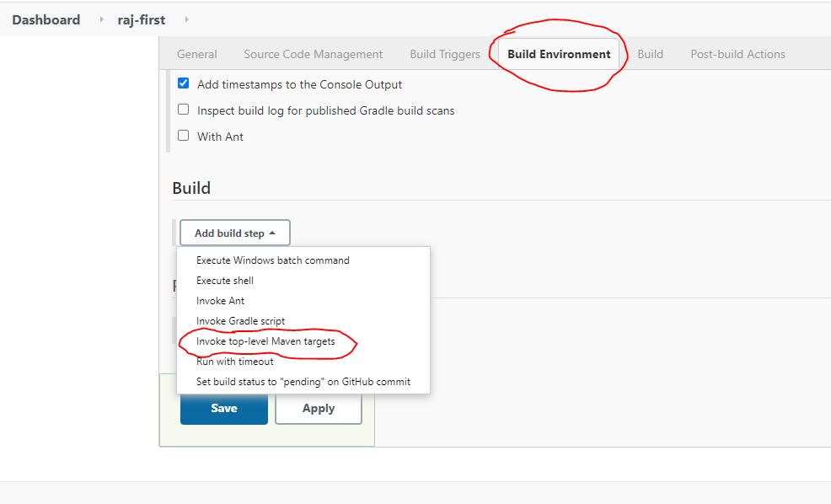
Task: Select the Build Environment tab
Action: (x=559, y=54)
